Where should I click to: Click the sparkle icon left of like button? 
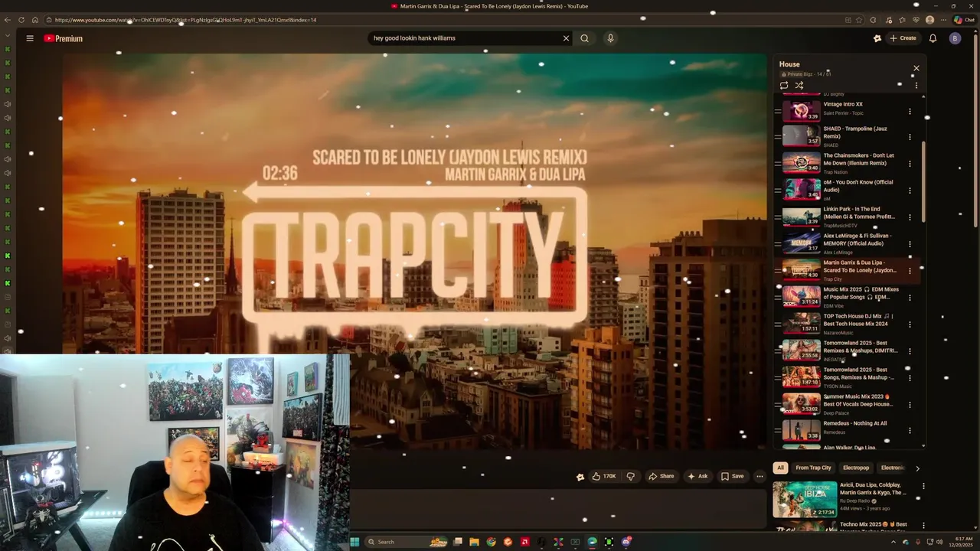[580, 477]
